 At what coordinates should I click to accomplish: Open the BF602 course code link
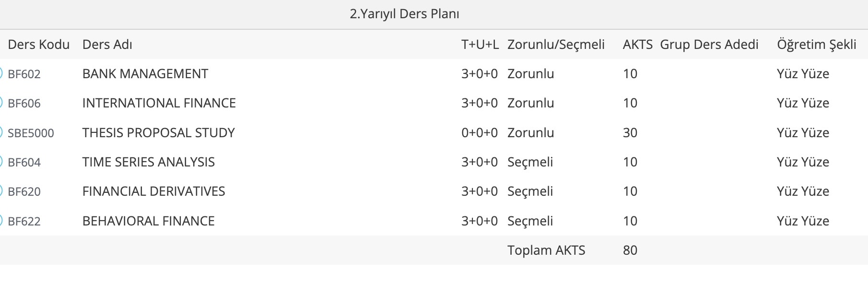pos(24,74)
